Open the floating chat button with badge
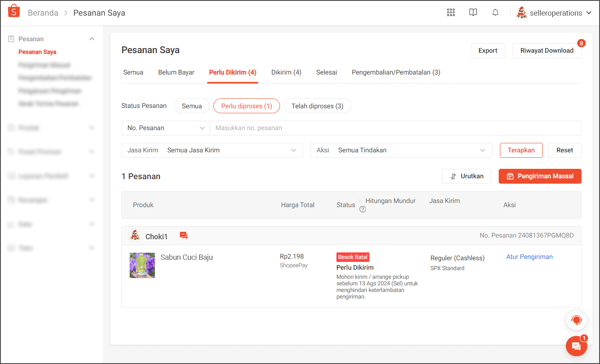The height and width of the screenshot is (364, 600). tap(576, 346)
